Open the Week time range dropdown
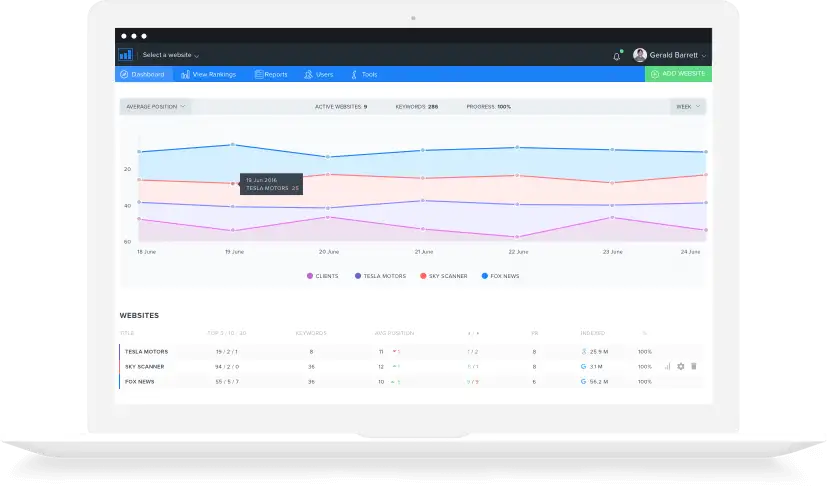 [x=687, y=106]
